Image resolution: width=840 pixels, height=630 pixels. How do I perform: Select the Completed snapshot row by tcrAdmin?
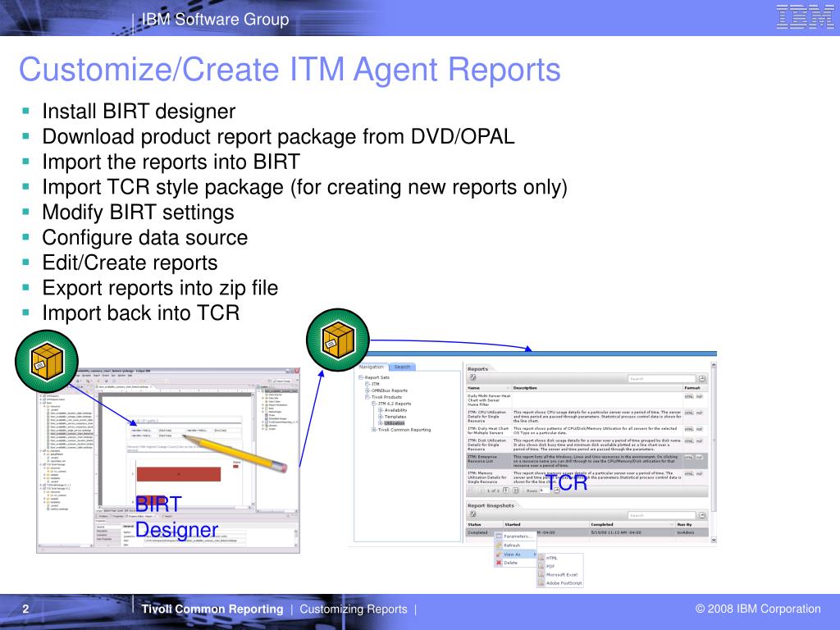coord(587,532)
